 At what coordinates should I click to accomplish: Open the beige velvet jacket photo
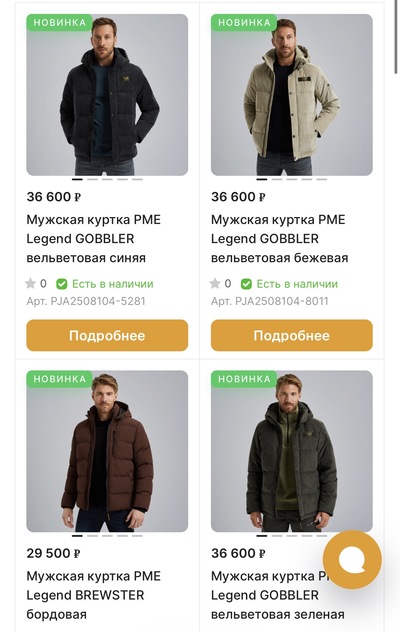(x=292, y=95)
